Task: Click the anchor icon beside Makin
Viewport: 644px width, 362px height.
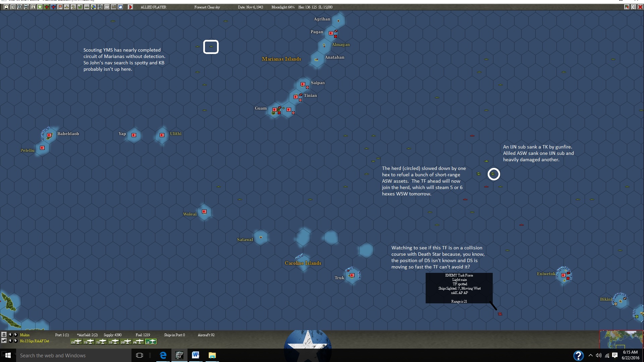Action: (x=4, y=335)
